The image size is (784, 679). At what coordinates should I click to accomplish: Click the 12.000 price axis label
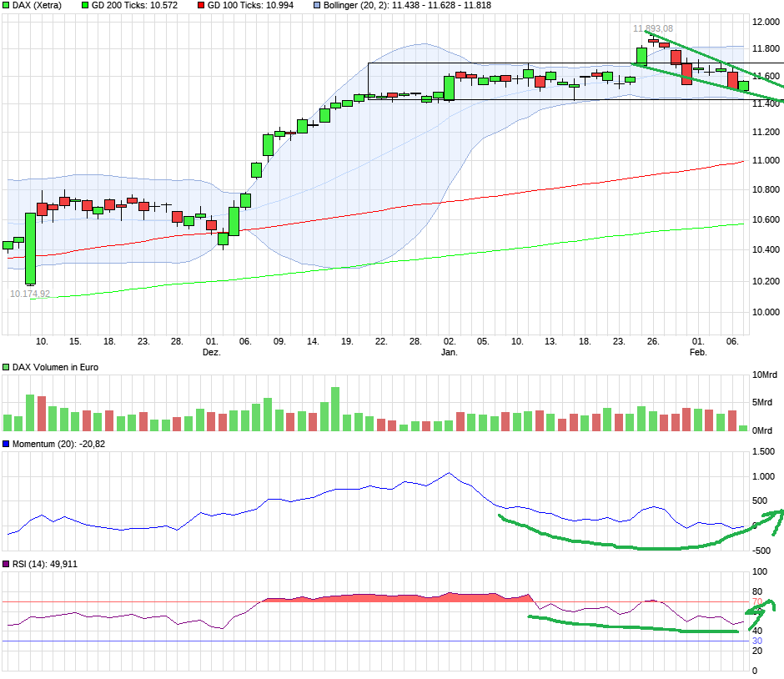[766, 22]
